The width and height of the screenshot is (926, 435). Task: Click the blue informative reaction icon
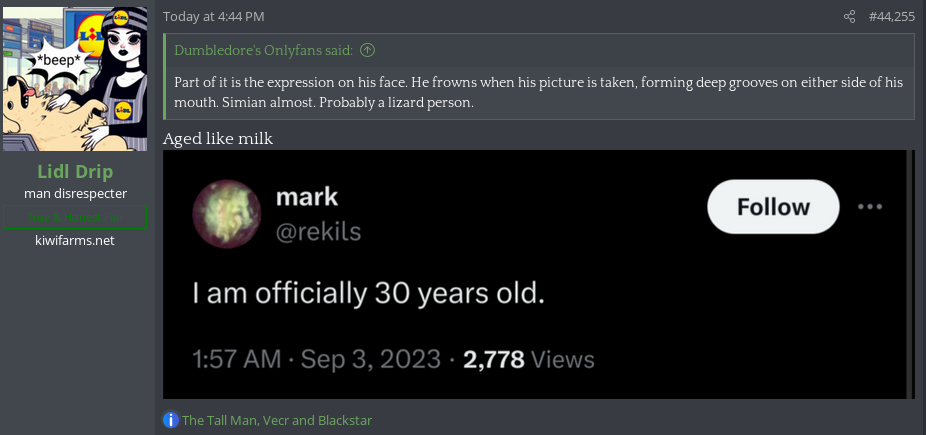click(171, 420)
